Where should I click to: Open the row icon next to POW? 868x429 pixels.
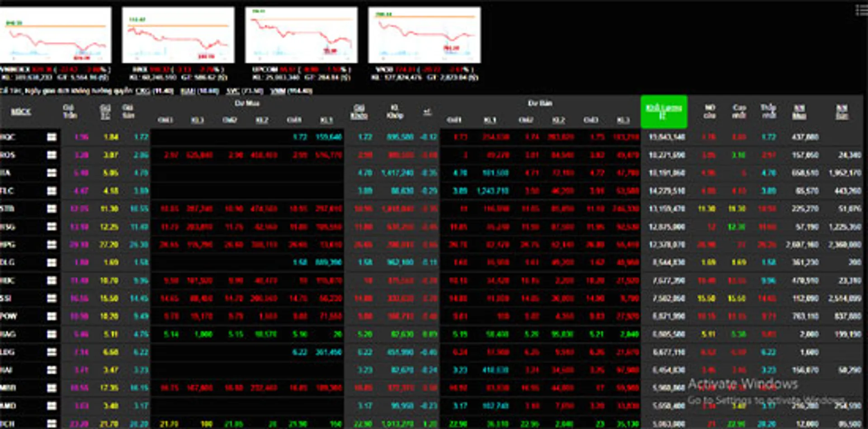click(x=52, y=316)
